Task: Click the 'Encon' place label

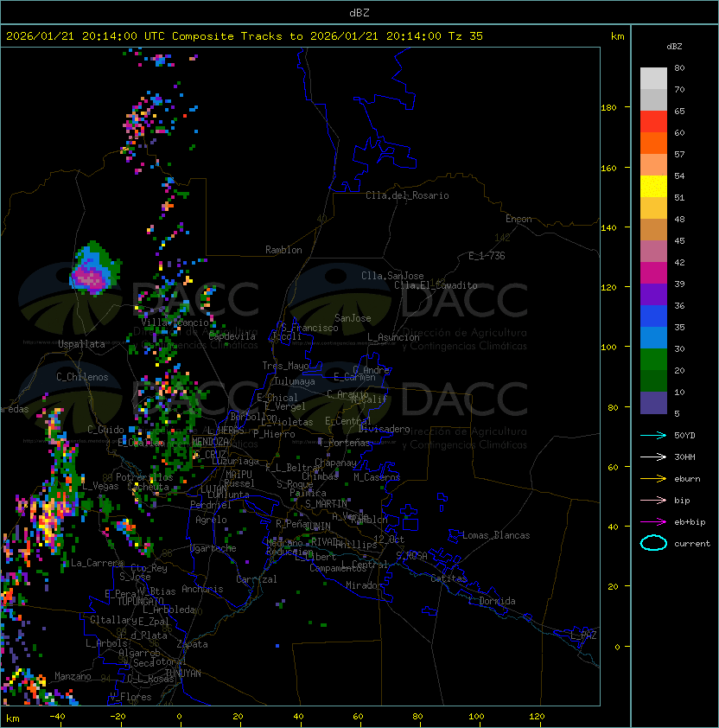Action: click(x=519, y=219)
